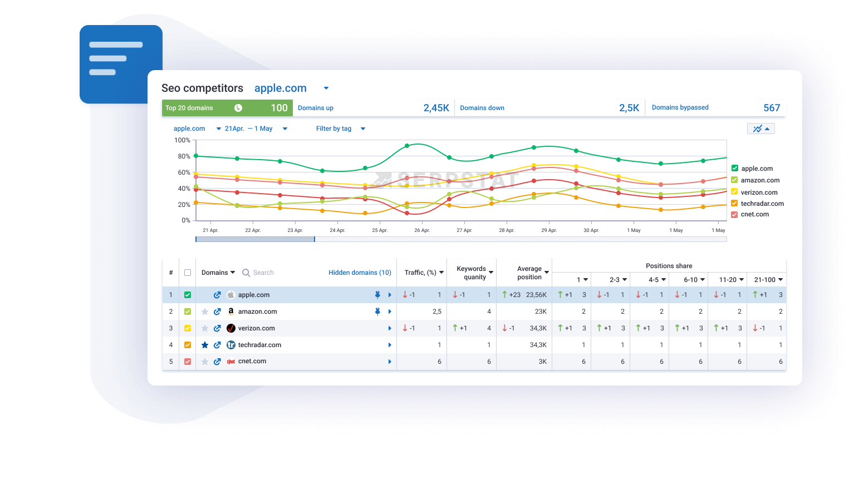Image resolution: width=854 pixels, height=504 pixels.
Task: Open the external link icon for verizon.com
Action: click(x=217, y=328)
